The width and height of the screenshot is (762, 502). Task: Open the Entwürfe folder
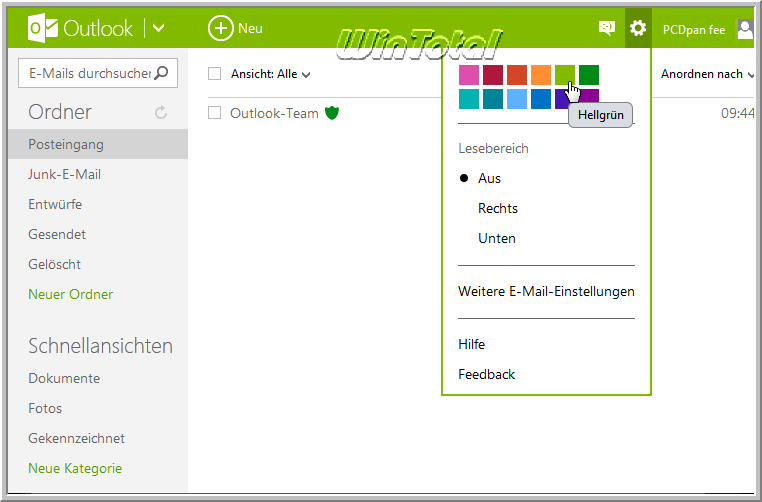click(x=55, y=204)
